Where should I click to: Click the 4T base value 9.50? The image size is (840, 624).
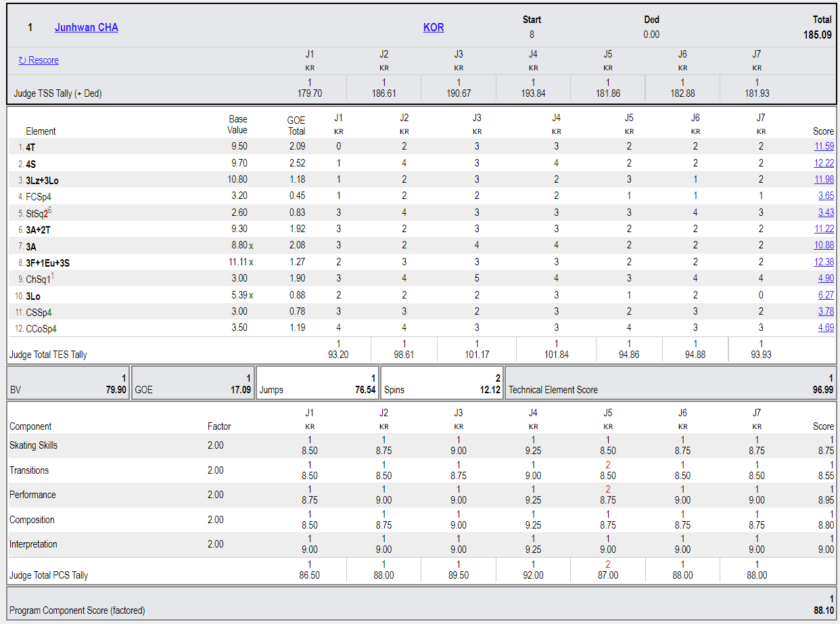tap(239, 146)
